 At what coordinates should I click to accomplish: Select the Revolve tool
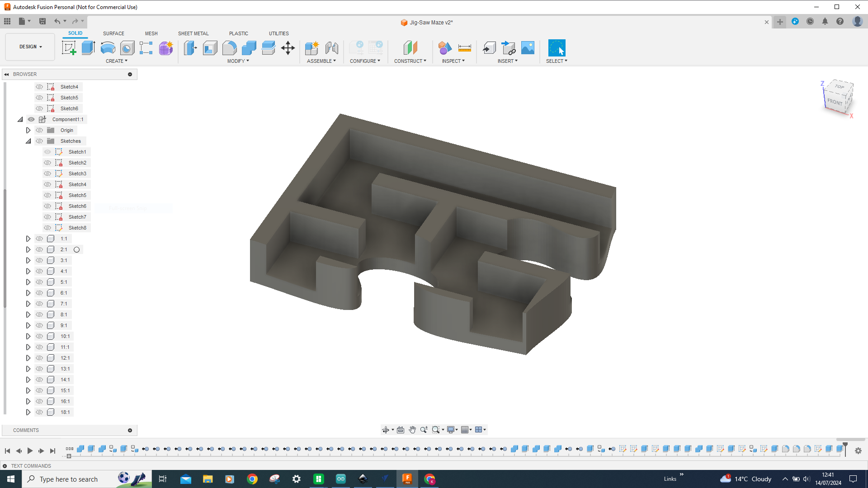(x=108, y=47)
